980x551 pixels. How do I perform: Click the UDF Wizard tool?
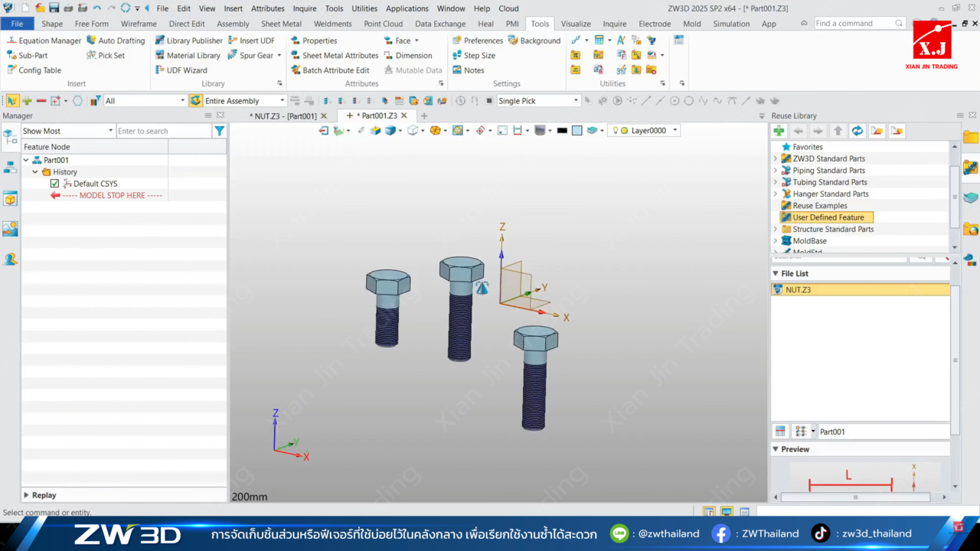click(181, 70)
